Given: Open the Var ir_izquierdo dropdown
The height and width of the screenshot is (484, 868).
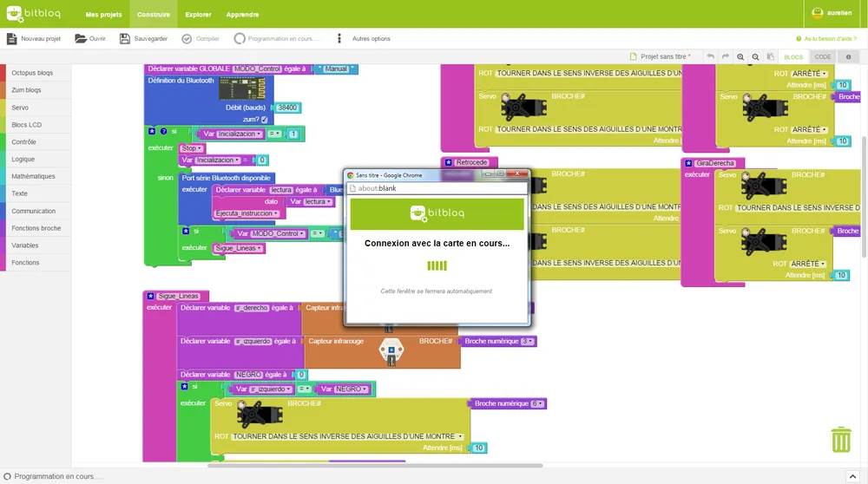Looking at the screenshot, I should [x=270, y=389].
